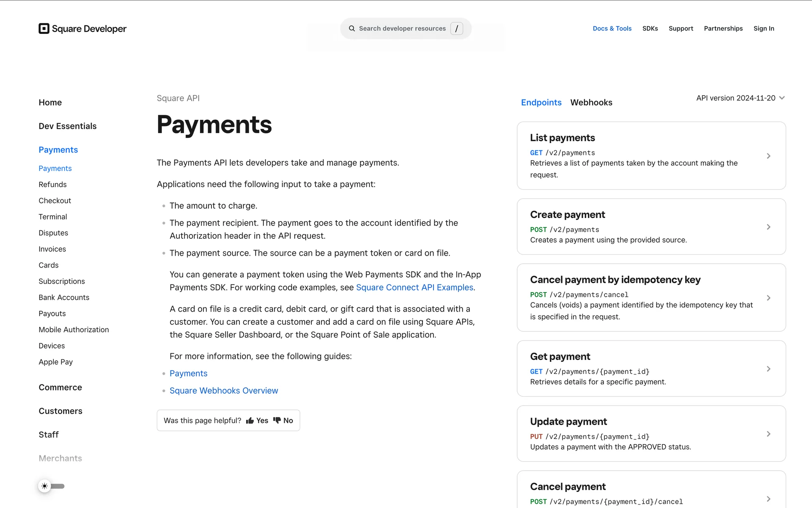The width and height of the screenshot is (812, 508).
Task: Toggle the light/dark theme switch
Action: [x=51, y=486]
